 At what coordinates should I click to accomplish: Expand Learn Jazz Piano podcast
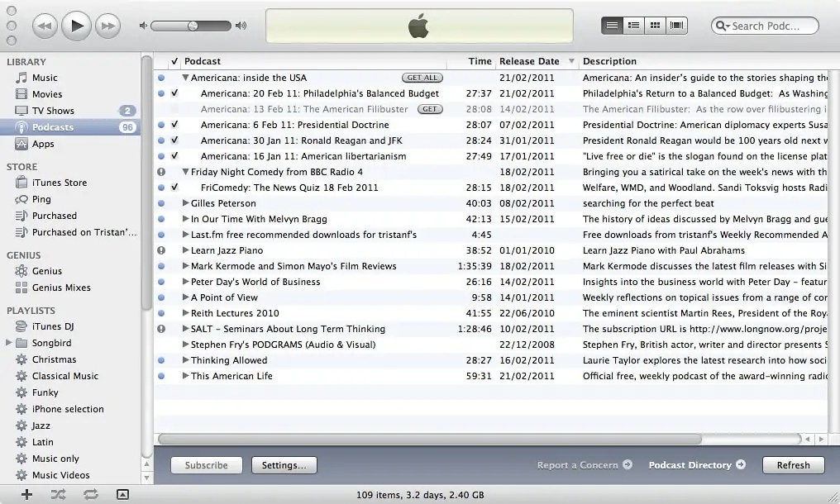point(185,250)
